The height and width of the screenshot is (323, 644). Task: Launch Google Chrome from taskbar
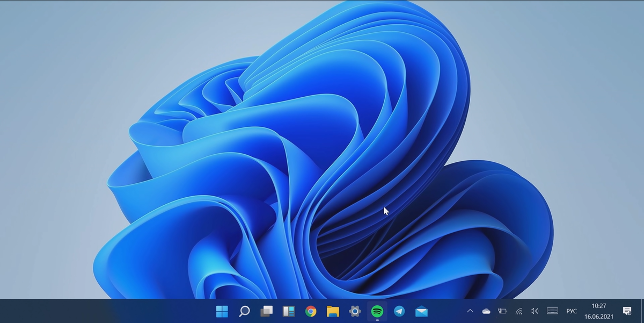[311, 311]
